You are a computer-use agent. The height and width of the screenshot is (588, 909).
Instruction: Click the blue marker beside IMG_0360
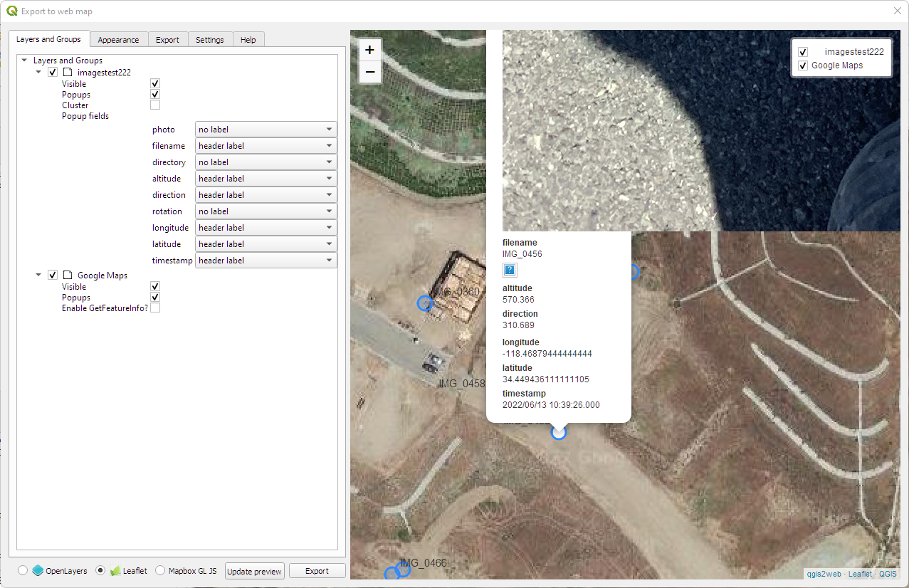pyautogui.click(x=425, y=303)
